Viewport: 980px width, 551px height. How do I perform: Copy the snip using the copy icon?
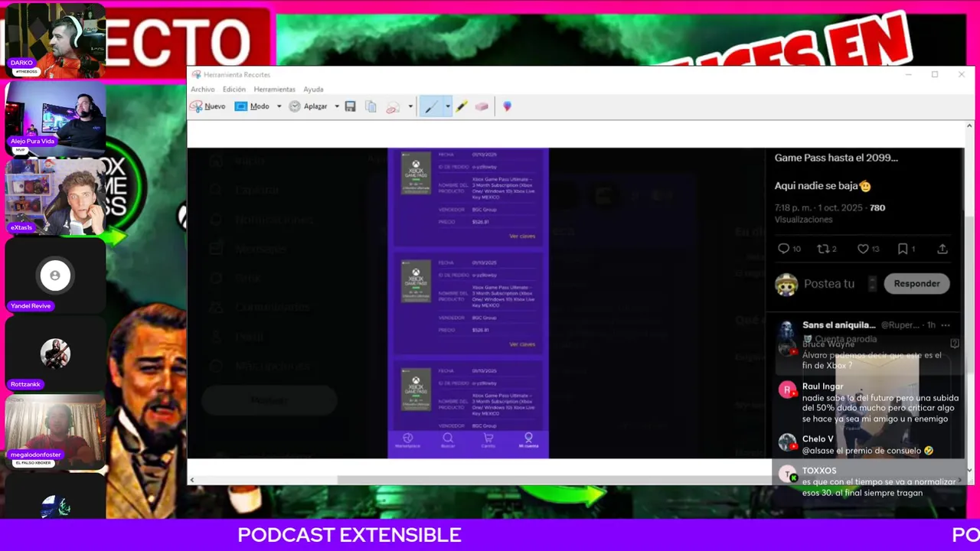tap(371, 106)
